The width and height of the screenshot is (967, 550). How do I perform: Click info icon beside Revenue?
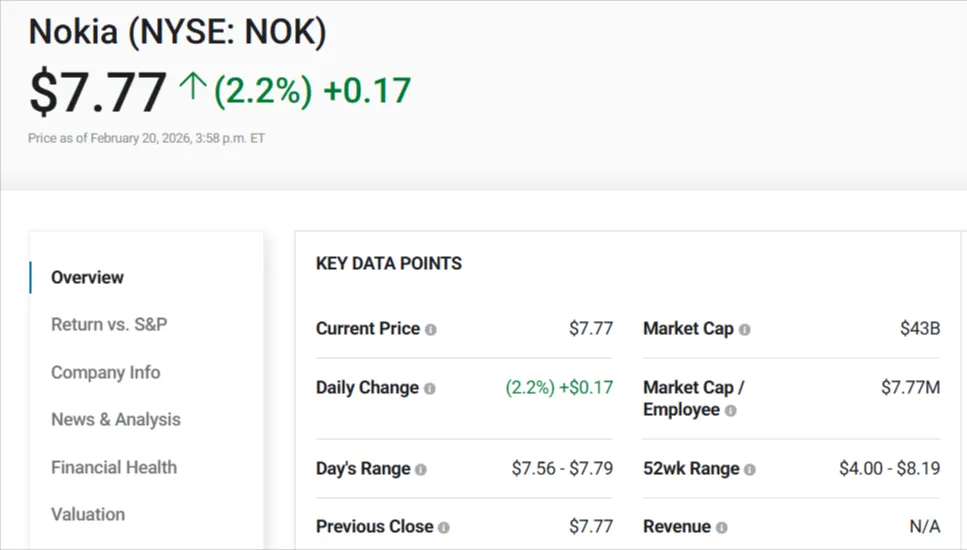(722, 527)
